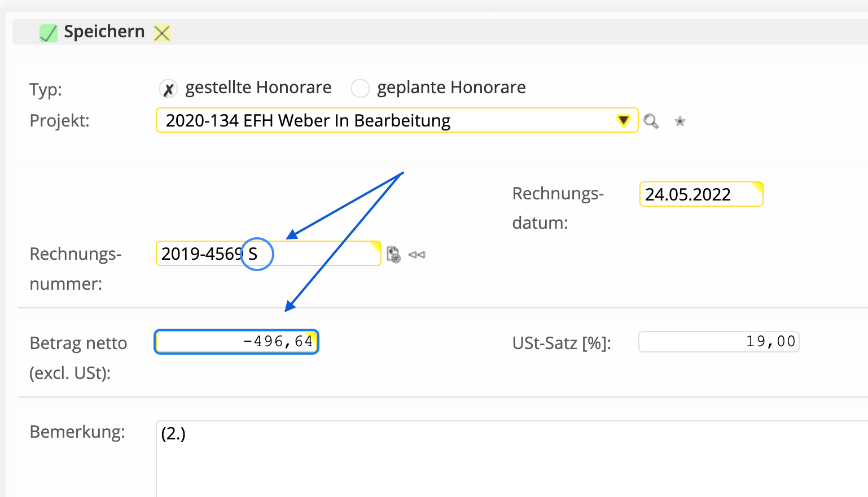The width and height of the screenshot is (868, 497).
Task: Click inside the Bemerkung text area
Action: click(508, 457)
